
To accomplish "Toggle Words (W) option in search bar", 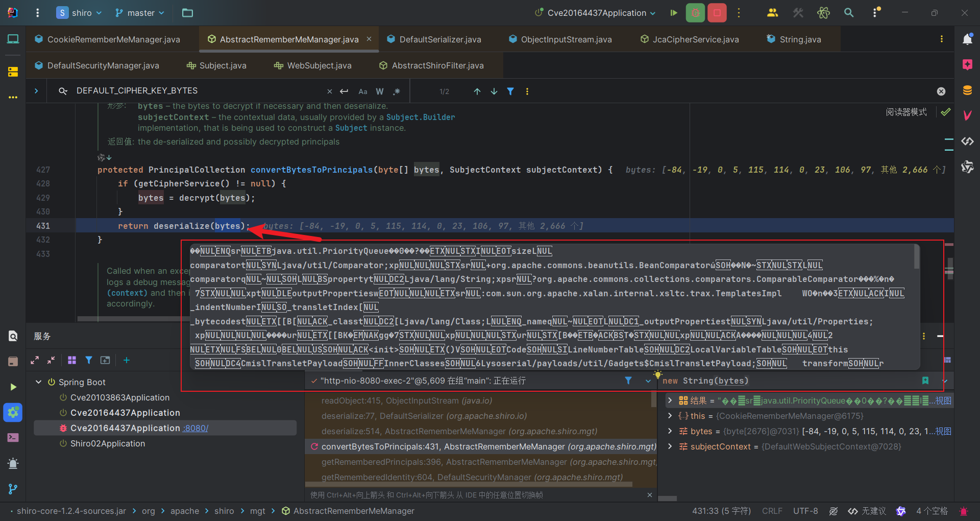I will click(x=380, y=91).
